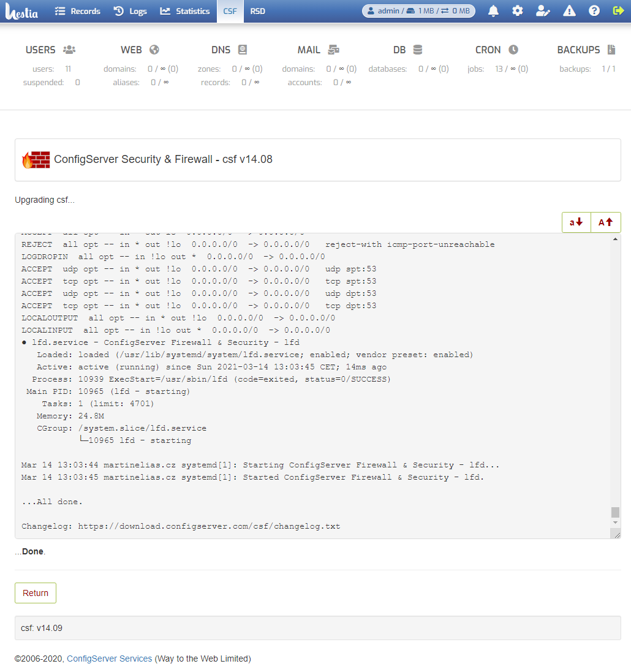Open the help question mark icon

(594, 10)
